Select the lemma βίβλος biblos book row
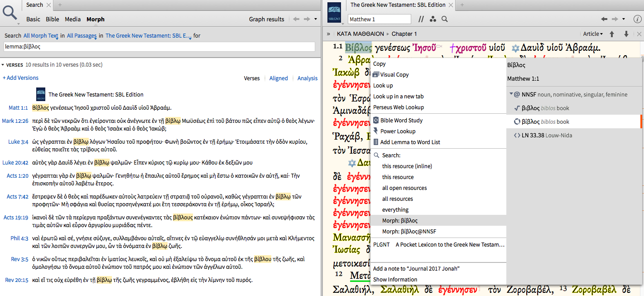This screenshot has height=296, width=644. click(x=574, y=121)
